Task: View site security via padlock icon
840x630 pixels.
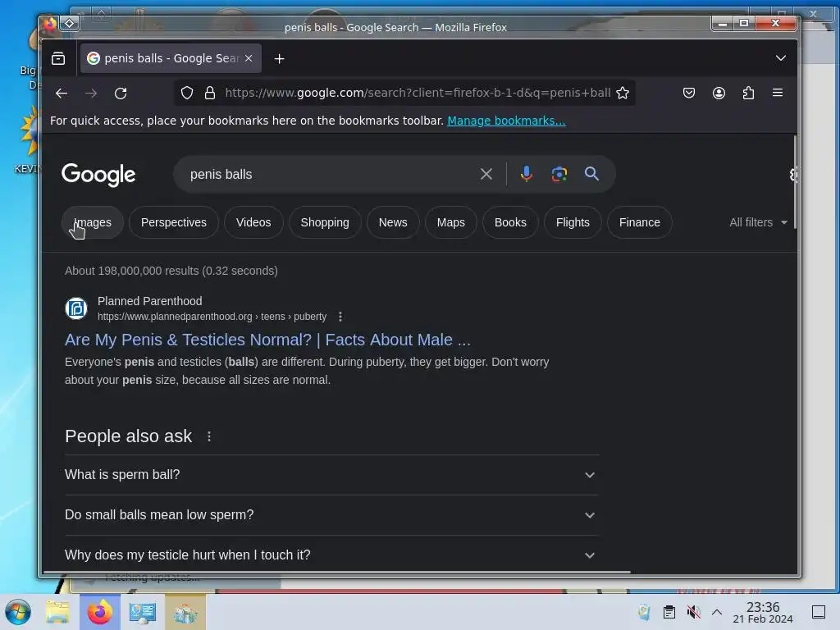Action: [x=210, y=94]
